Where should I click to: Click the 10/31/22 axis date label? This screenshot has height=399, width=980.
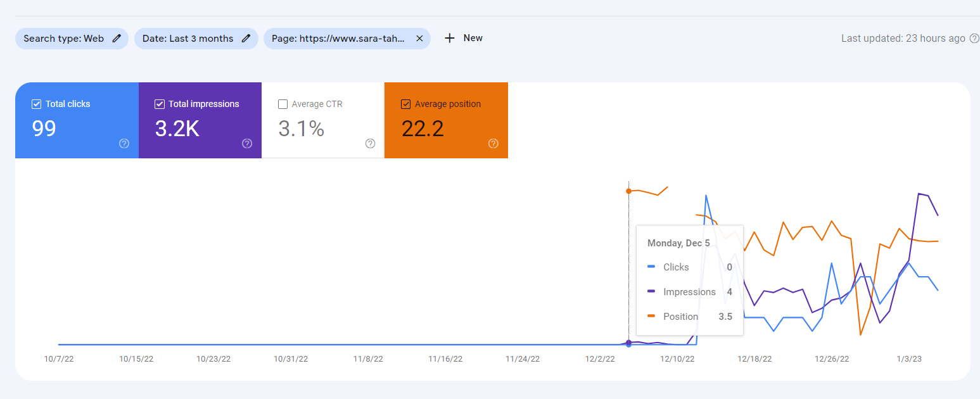coord(291,358)
